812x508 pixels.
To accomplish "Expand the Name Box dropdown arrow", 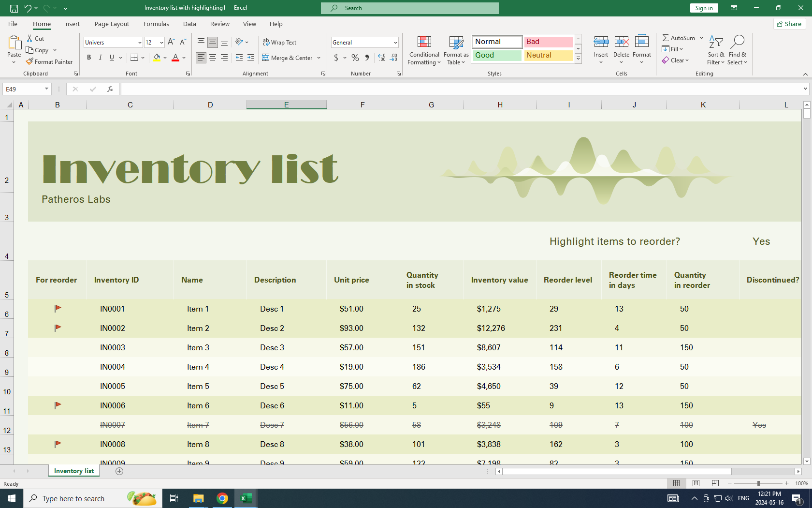I will tap(46, 89).
